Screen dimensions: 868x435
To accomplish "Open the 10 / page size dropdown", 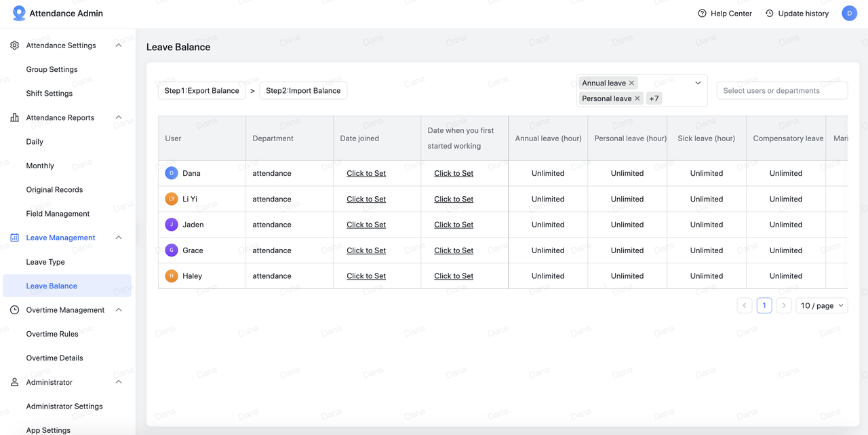I will (822, 305).
